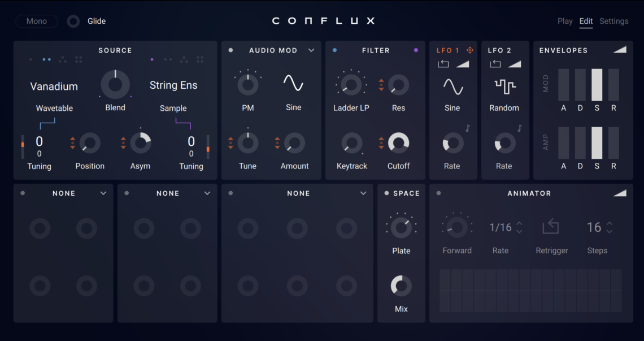Screen dimensions: 644x341
Task: Click the Envelopes ramp shape icon
Action: tap(620, 50)
